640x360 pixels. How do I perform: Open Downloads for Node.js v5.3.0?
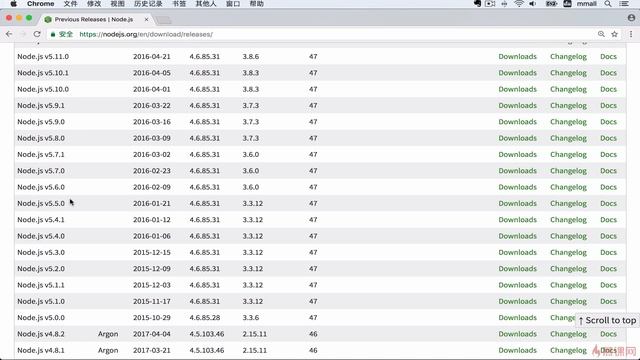coord(517,252)
